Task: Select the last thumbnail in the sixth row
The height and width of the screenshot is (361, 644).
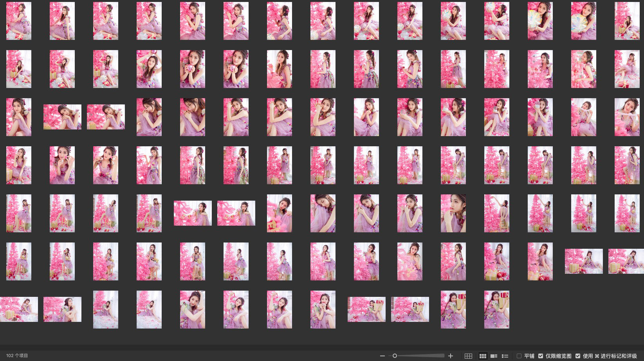Action: coord(626,261)
